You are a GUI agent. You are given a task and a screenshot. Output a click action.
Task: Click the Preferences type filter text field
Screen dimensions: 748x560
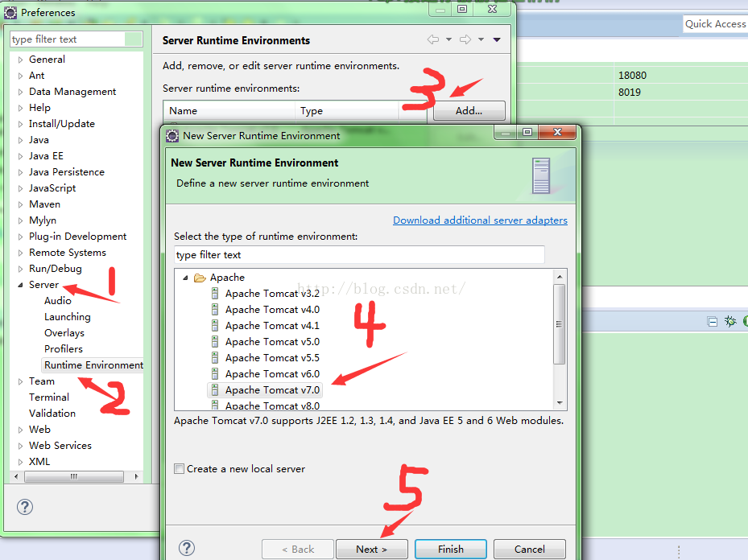pyautogui.click(x=68, y=39)
